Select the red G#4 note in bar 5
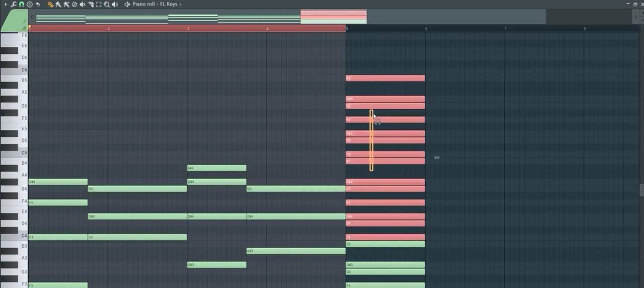Viewport: 644px width, 288px height. [385, 182]
